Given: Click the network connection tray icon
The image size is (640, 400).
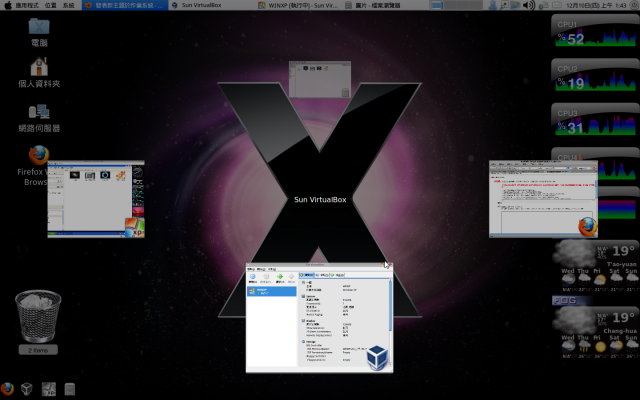Looking at the screenshot, I should 543,5.
